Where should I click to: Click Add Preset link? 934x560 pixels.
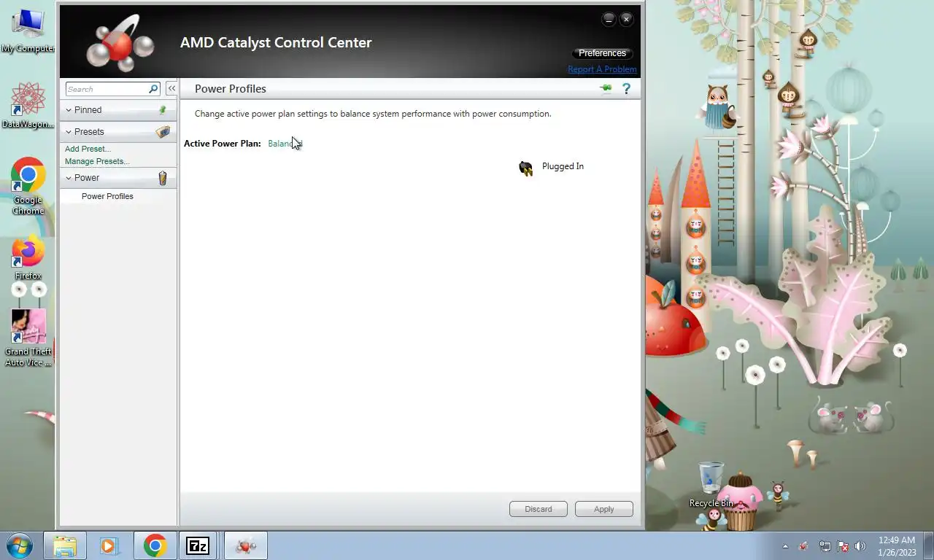click(x=88, y=149)
